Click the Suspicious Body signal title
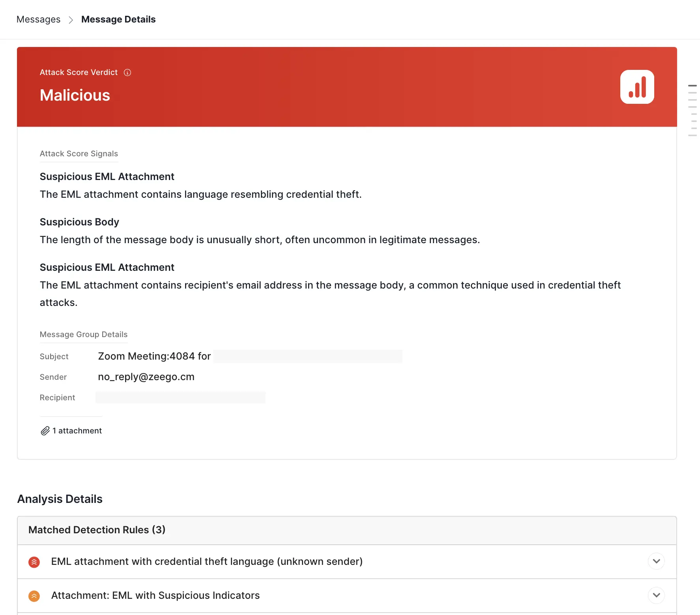 79,222
